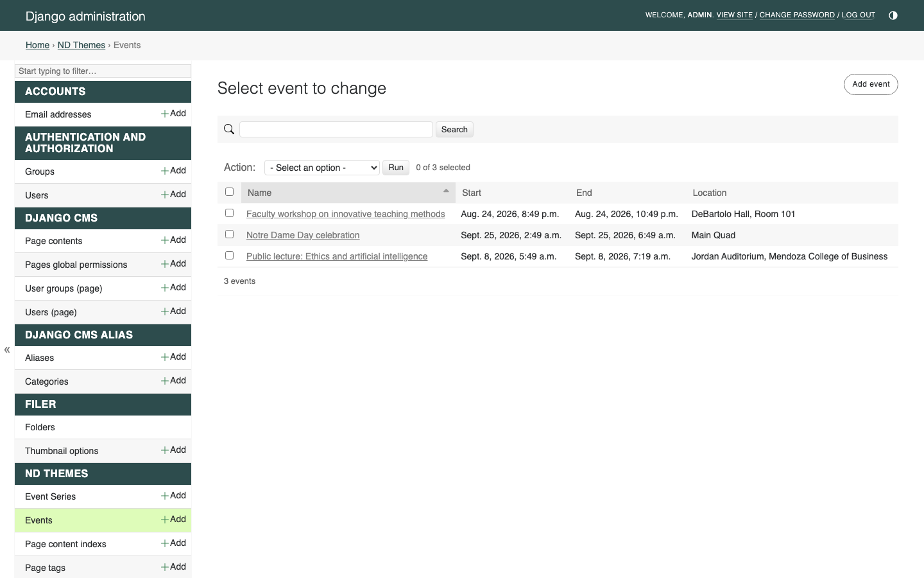The height and width of the screenshot is (578, 924).
Task: Click the Run action button
Action: 396,168
